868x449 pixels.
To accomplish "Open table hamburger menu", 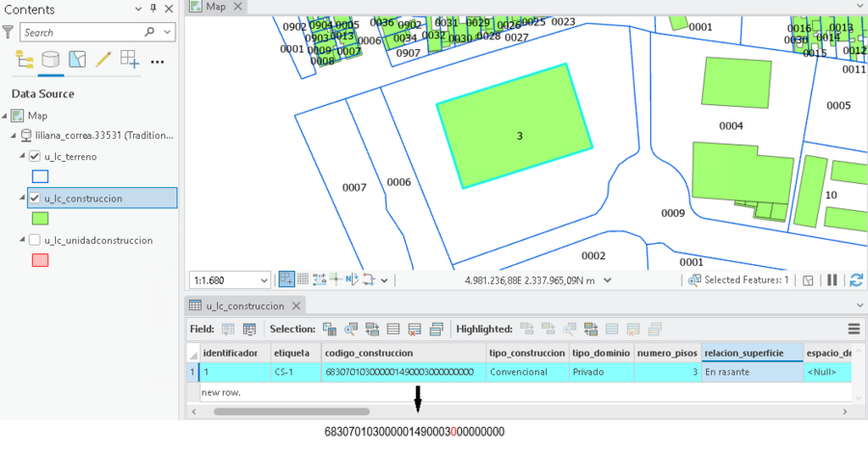I will pyautogui.click(x=854, y=330).
